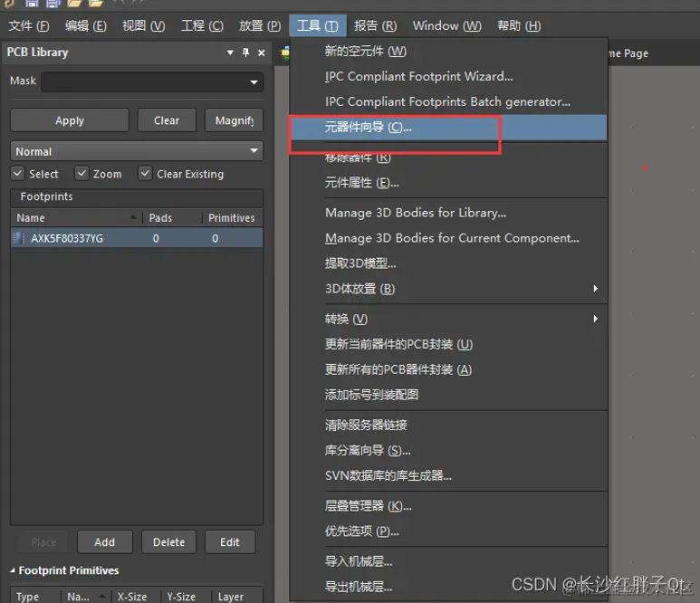The width and height of the screenshot is (700, 603).
Task: Select 移除器件 (R) menu entry
Action: (x=448, y=157)
